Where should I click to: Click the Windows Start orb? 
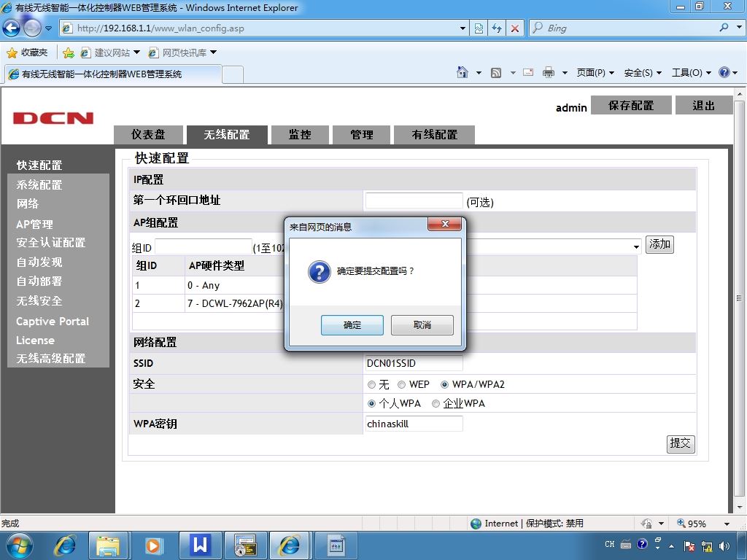pos(20,545)
